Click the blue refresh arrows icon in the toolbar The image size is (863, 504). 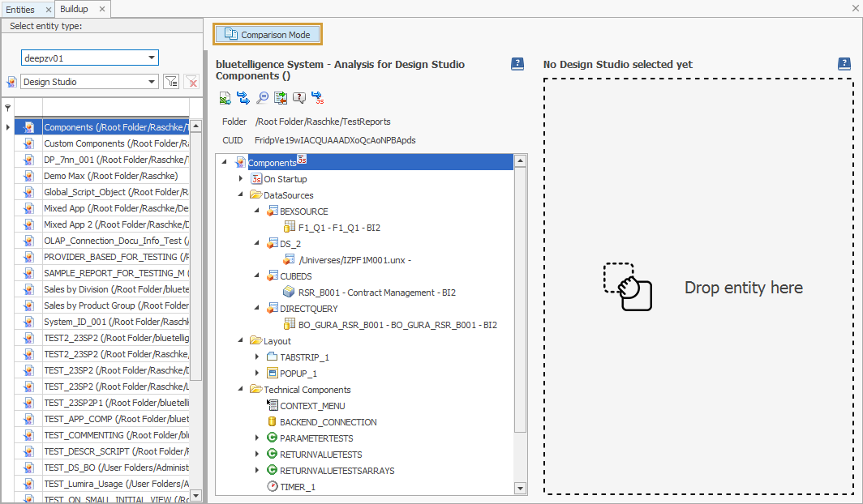(x=243, y=97)
